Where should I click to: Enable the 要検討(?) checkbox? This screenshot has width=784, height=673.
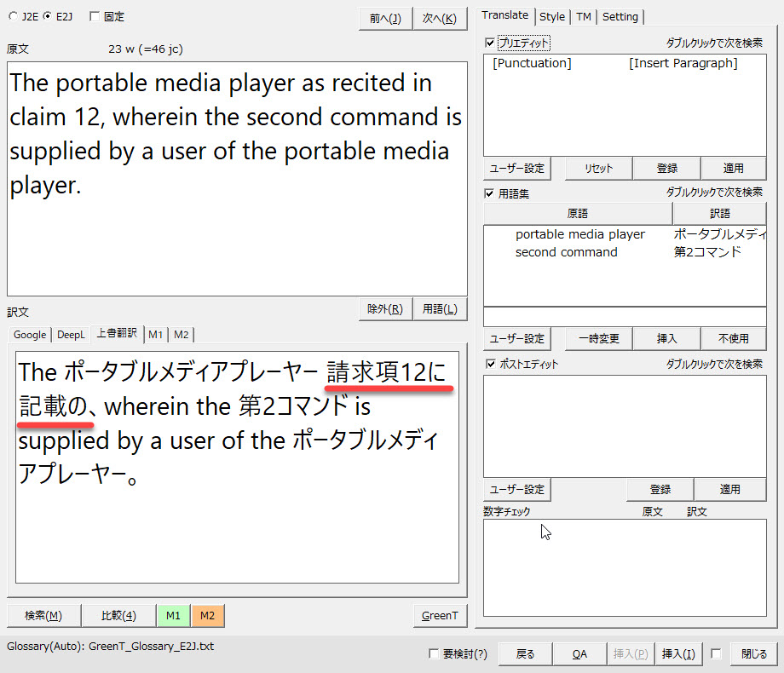tap(434, 654)
